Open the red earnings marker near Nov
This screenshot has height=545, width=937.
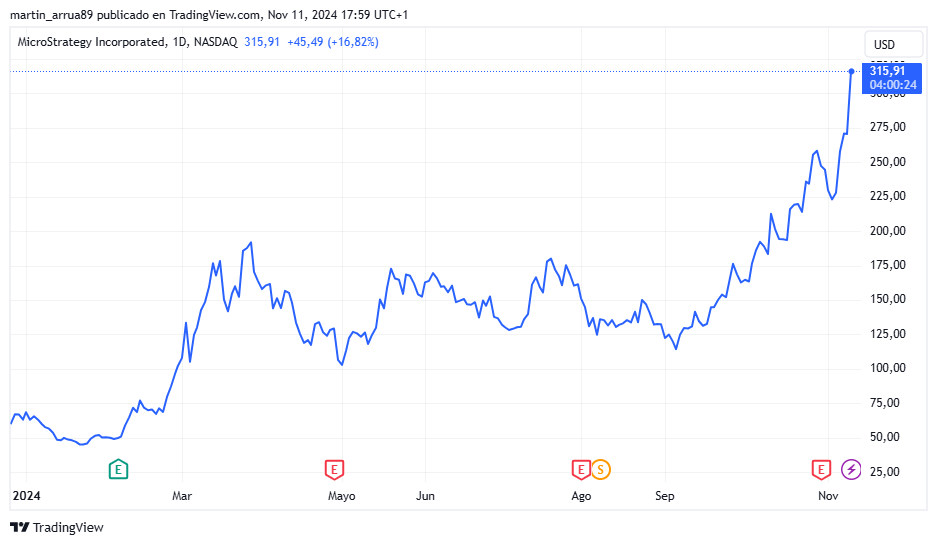821,468
